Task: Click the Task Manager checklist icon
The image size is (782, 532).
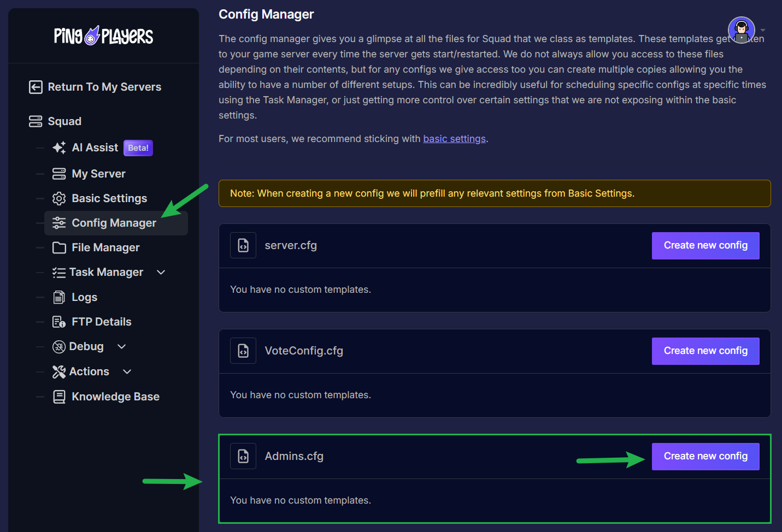Action: click(59, 273)
